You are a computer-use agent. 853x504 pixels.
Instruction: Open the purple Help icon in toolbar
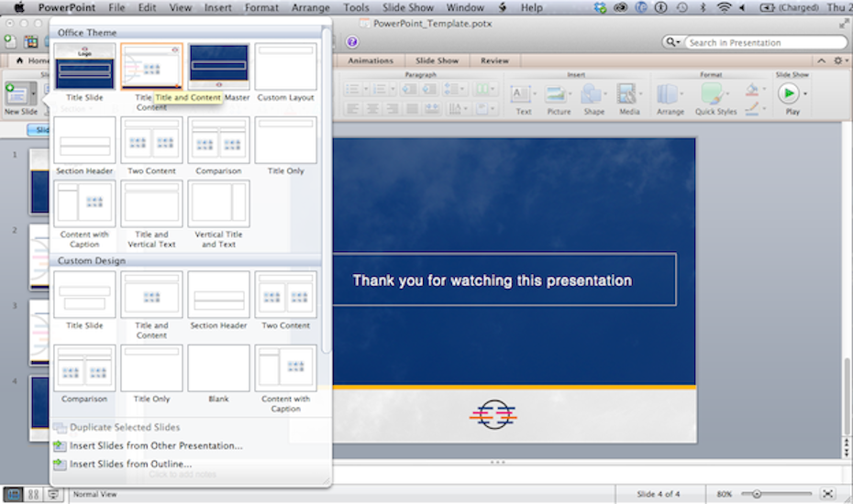click(353, 42)
